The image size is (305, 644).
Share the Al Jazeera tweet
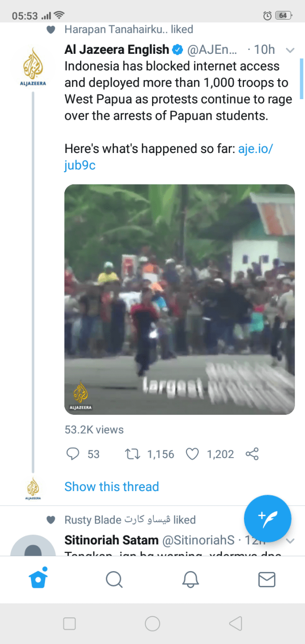coord(252,454)
